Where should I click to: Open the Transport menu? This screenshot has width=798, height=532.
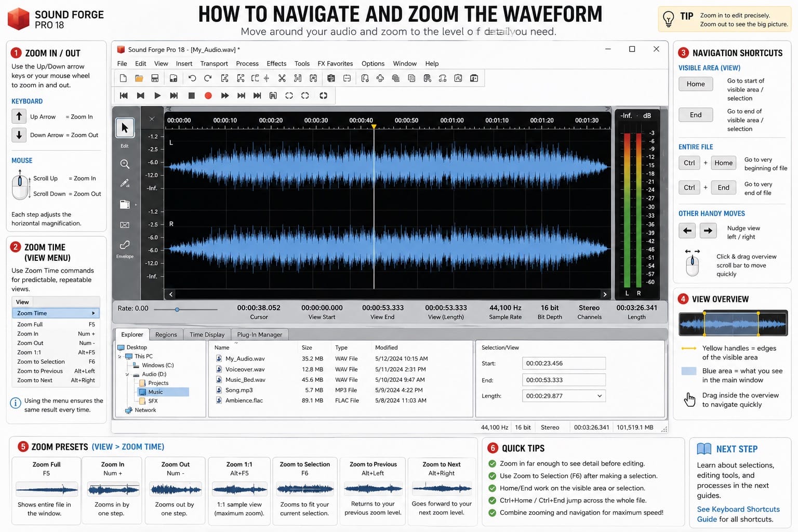(214, 63)
